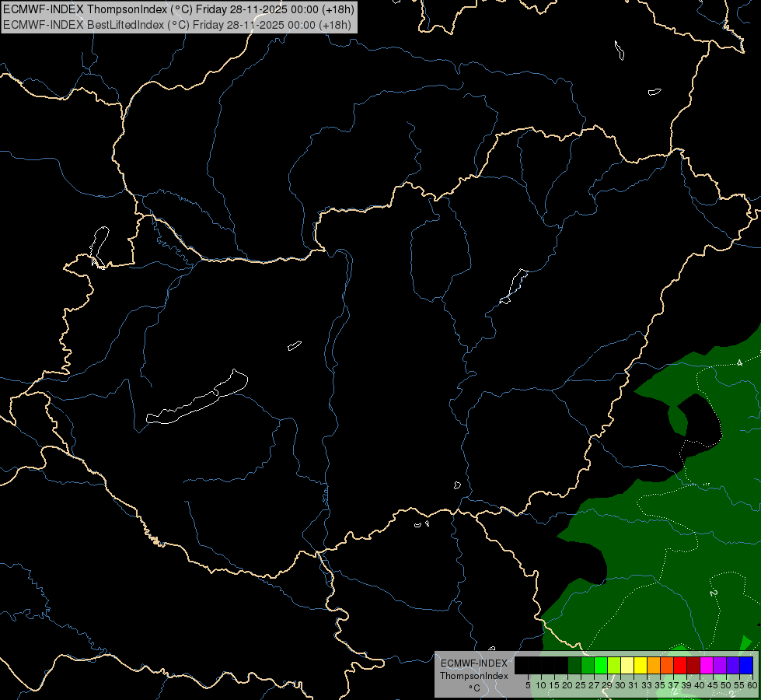Select the magenta 40–45 legend swatch
761x700 pixels.
706,666
